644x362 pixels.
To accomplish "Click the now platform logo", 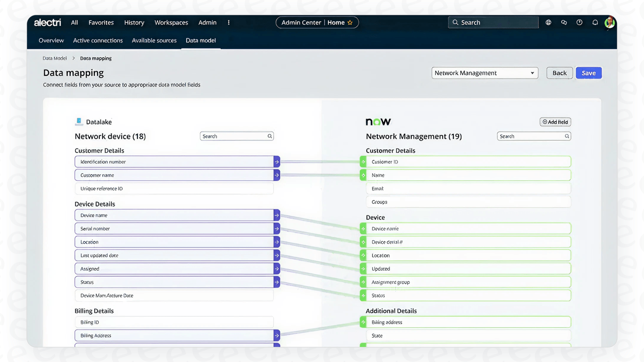I will (378, 121).
